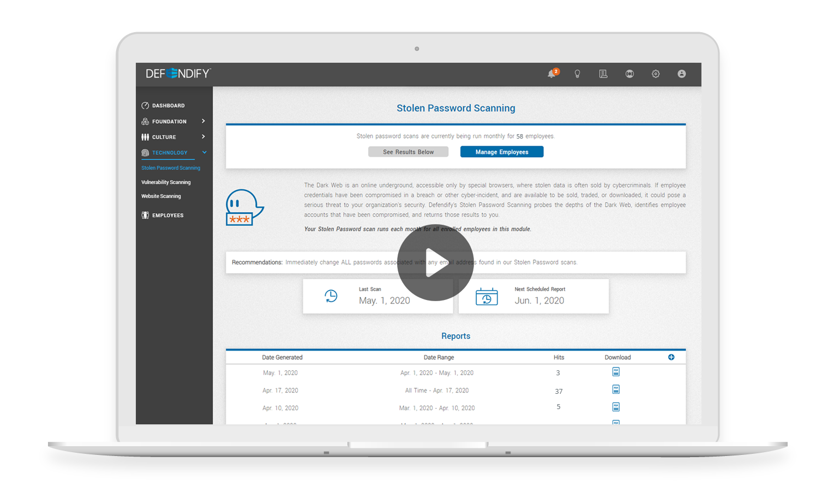Expand the Foundation menu chevron
This screenshot has height=504, width=840.
pos(203,121)
